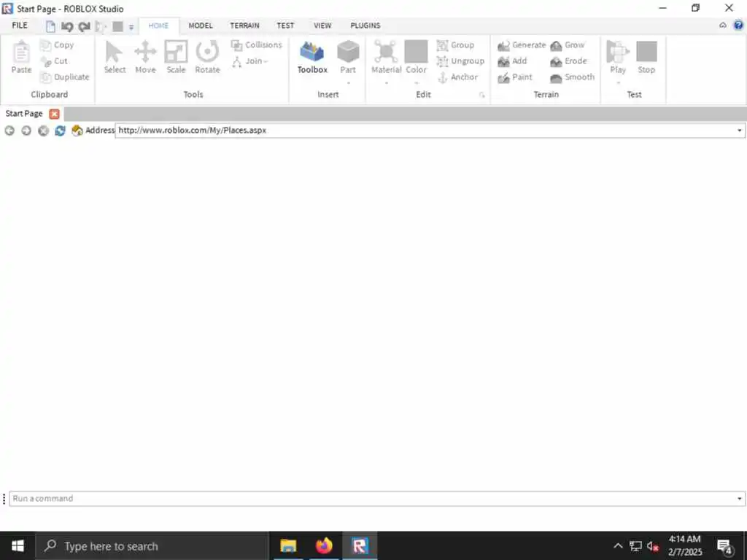747x560 pixels.
Task: Click the Undo quick-access icon
Action: pos(67,27)
